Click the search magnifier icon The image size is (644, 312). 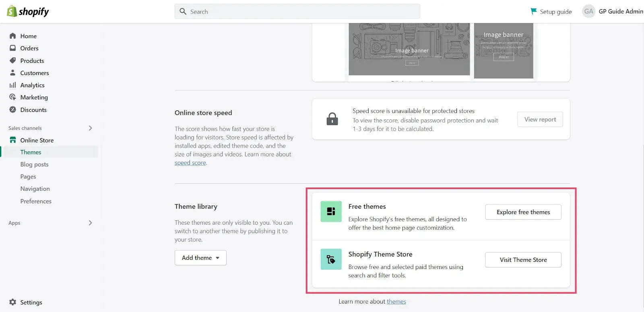click(x=183, y=11)
